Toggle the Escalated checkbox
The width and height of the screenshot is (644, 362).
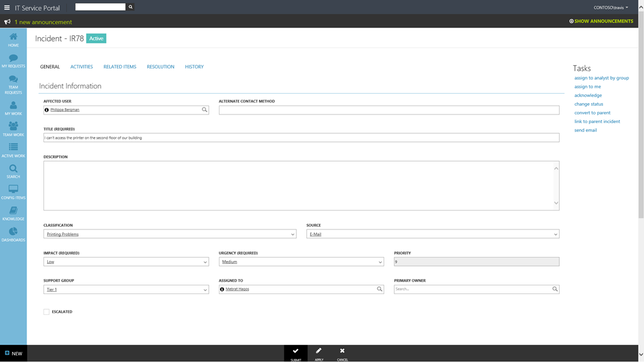[x=47, y=312]
